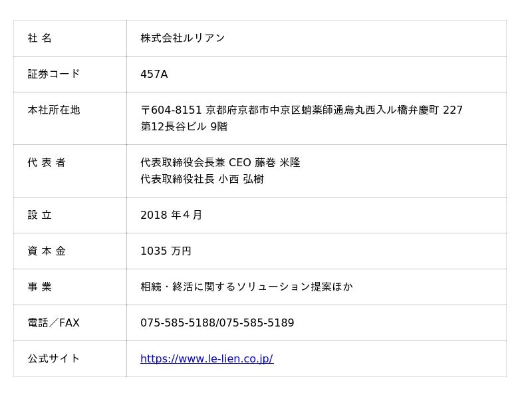Click the 代表者 label cell
This screenshot has height=397, width=532.
[47, 163]
